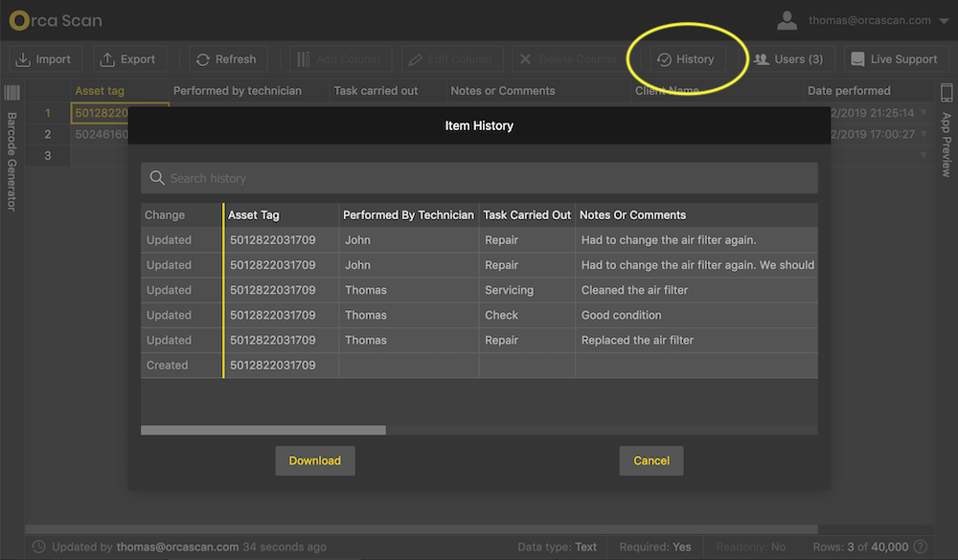Viewport: 958px width, 560px height.
Task: Click the History toolbar button
Action: tap(686, 59)
